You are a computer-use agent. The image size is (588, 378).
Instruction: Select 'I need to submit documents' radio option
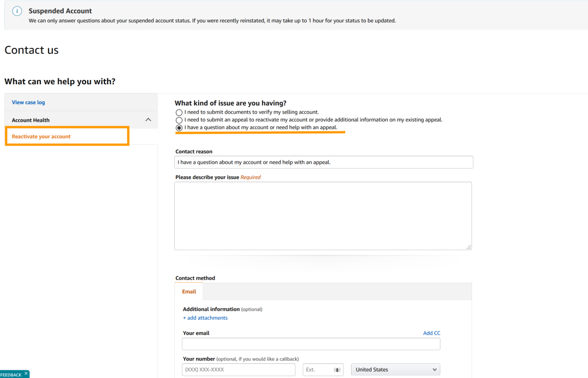click(179, 112)
